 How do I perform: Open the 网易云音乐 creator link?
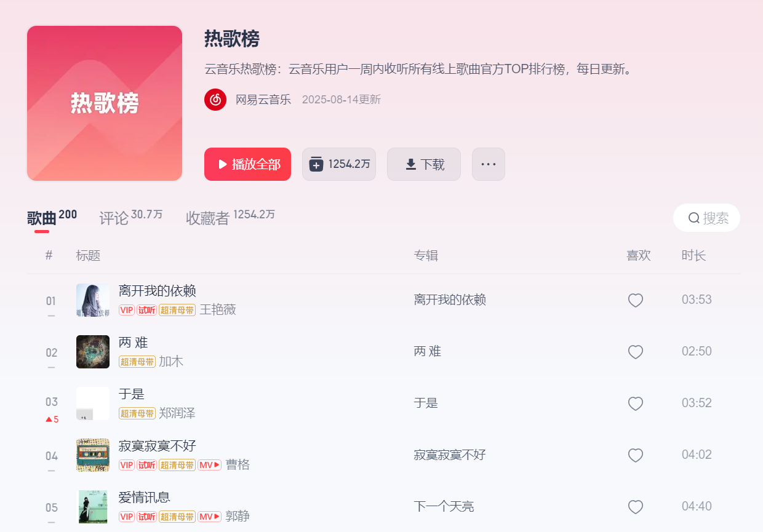coord(263,100)
